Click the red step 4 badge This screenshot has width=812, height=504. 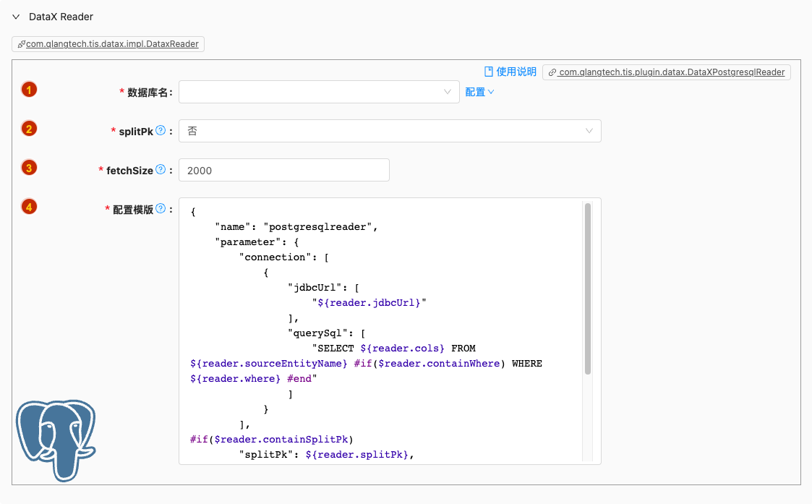coord(29,208)
